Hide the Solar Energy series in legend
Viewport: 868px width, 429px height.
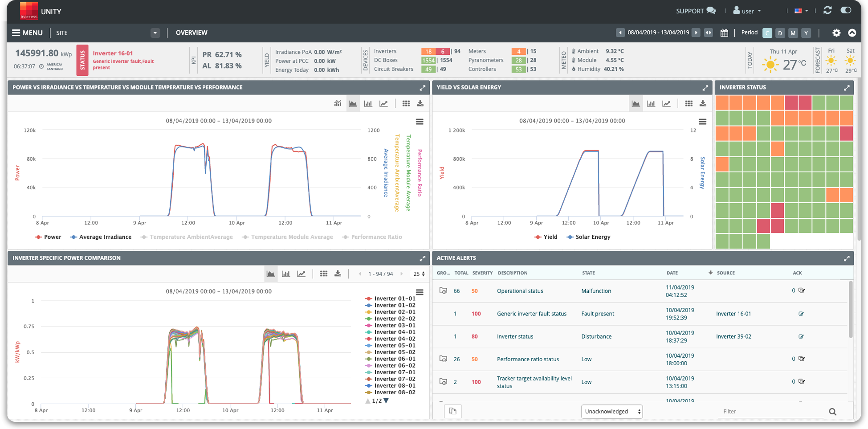coord(588,237)
